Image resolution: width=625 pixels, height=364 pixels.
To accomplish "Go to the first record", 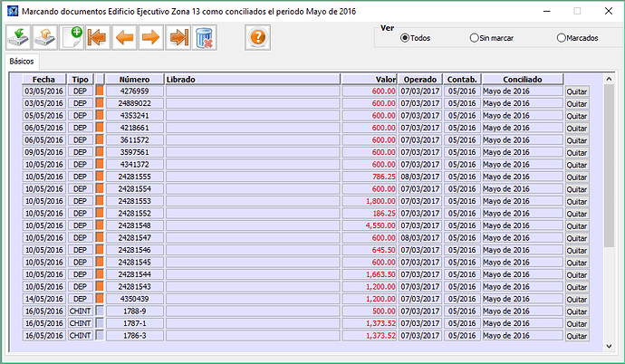I will pyautogui.click(x=98, y=37).
